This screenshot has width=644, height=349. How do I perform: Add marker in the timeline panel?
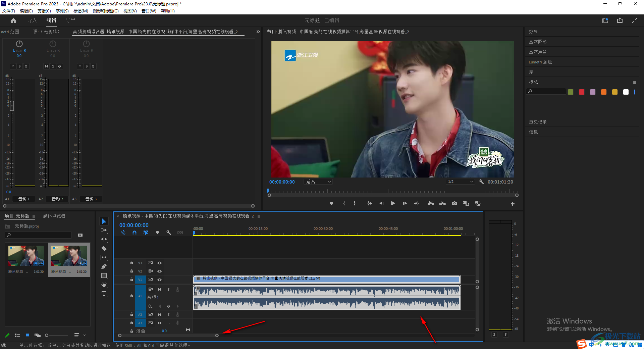click(x=157, y=233)
